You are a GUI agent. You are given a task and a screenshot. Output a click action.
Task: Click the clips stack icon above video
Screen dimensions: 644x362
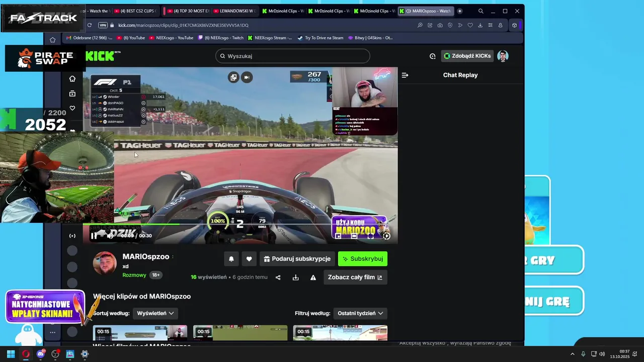click(233, 77)
